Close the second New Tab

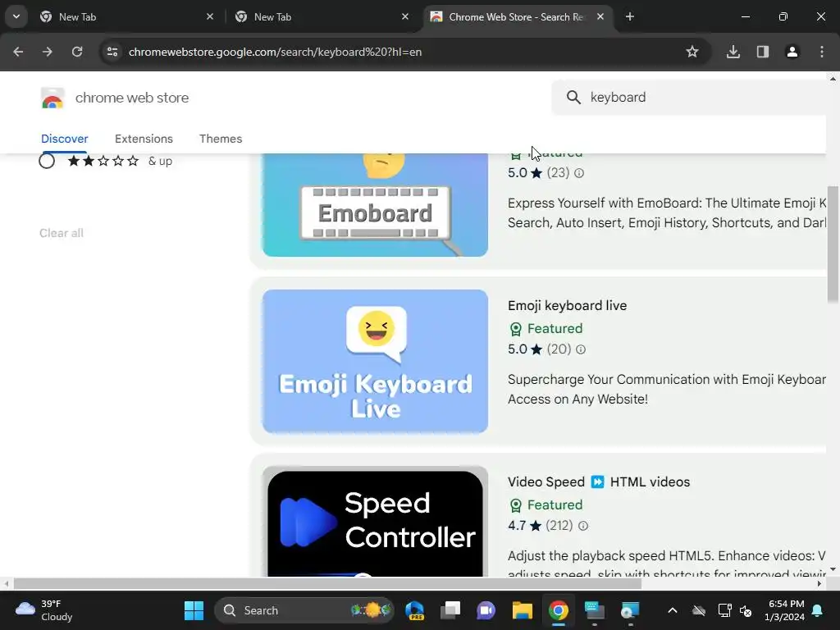pos(405,16)
